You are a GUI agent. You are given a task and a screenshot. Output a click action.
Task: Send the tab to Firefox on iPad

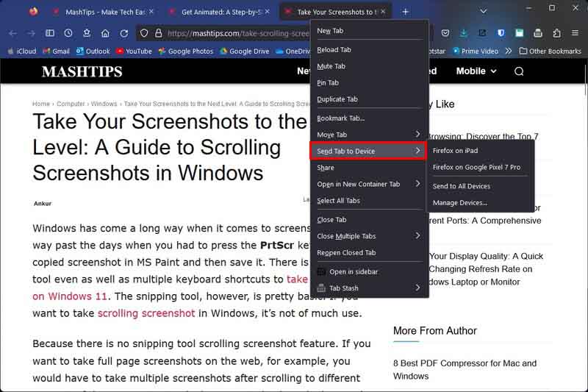point(481,151)
